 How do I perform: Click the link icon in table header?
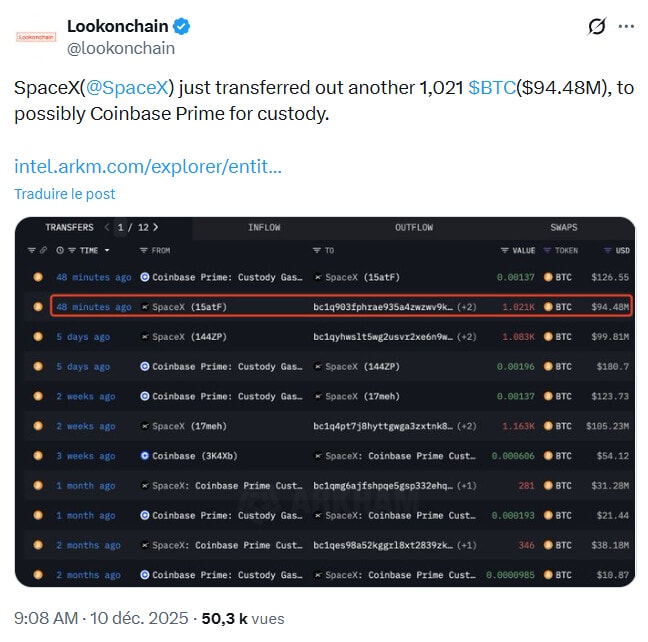click(43, 250)
